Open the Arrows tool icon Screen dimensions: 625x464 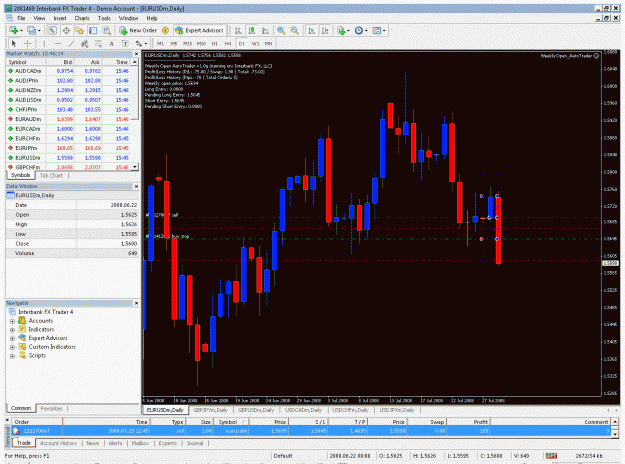click(138, 43)
